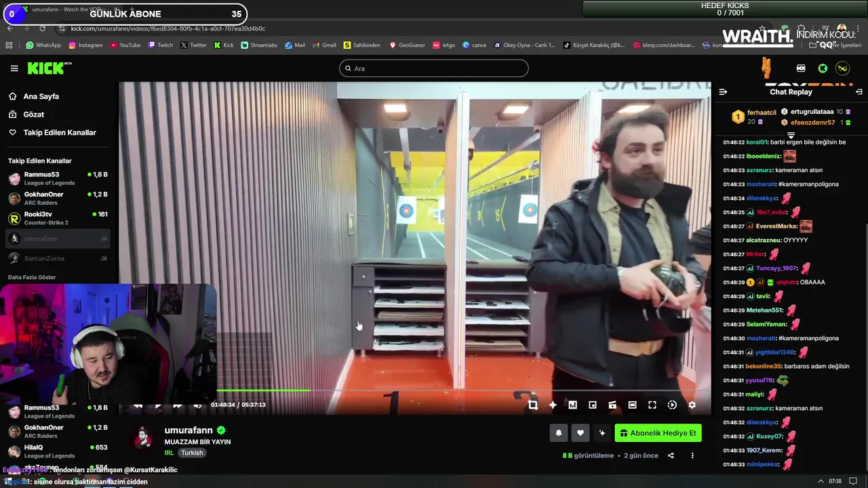This screenshot has height=488, width=868.
Task: Click ferhaatcil top gifter in chat
Action: tap(762, 113)
